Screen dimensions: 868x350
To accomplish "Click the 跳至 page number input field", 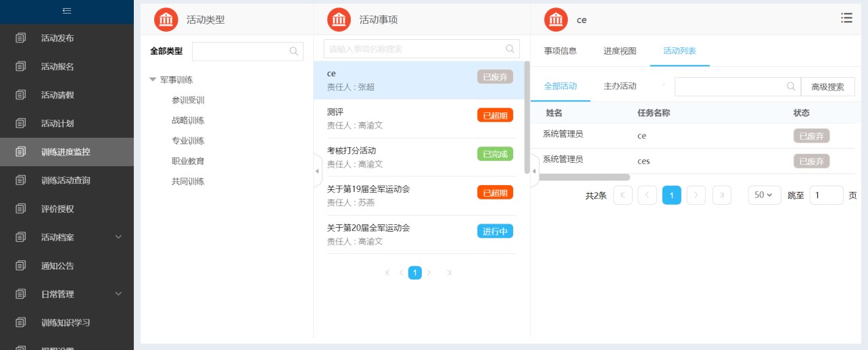I will [x=825, y=195].
